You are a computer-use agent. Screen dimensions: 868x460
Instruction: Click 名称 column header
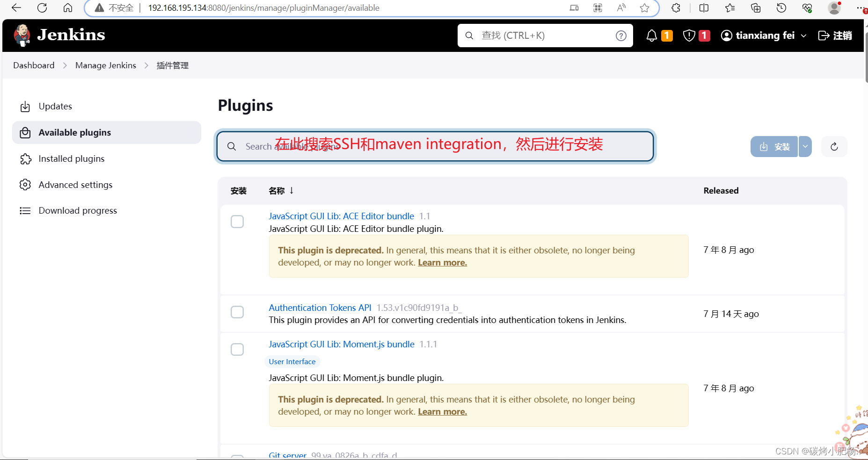tap(277, 191)
